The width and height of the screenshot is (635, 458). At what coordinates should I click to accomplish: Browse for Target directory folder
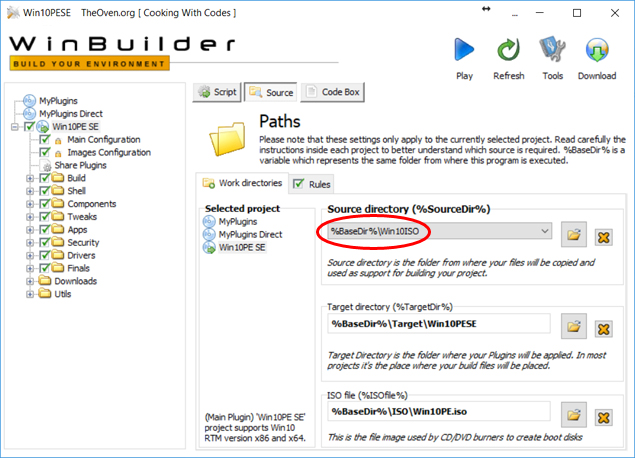click(574, 326)
